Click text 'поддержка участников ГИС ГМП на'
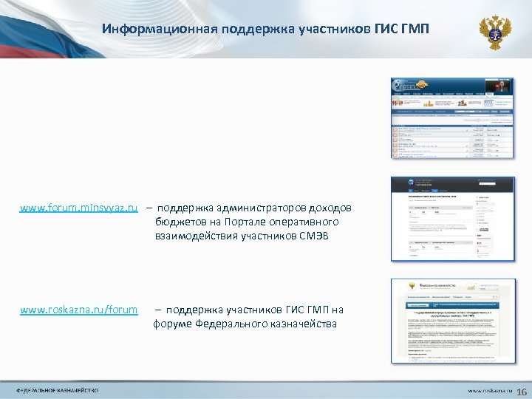This screenshot has height=399, width=532. click(254, 310)
